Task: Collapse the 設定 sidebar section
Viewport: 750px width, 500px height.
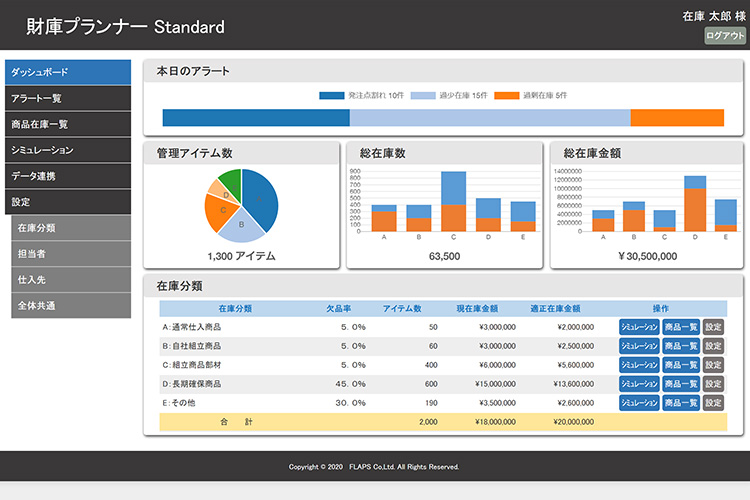Action: click(67, 202)
